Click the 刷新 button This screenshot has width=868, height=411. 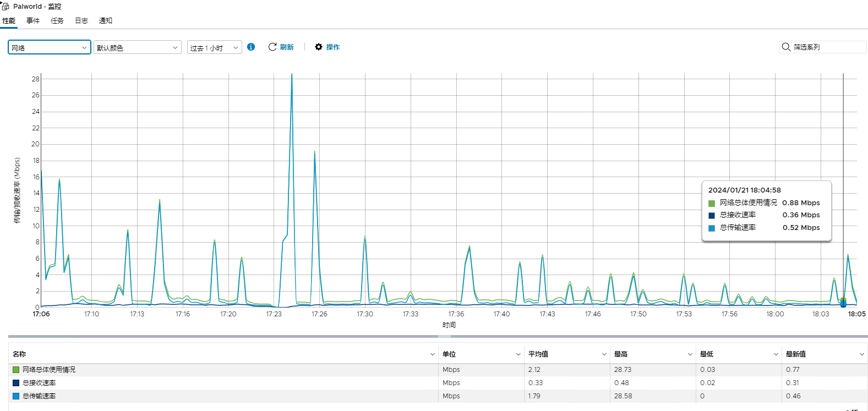(x=281, y=47)
